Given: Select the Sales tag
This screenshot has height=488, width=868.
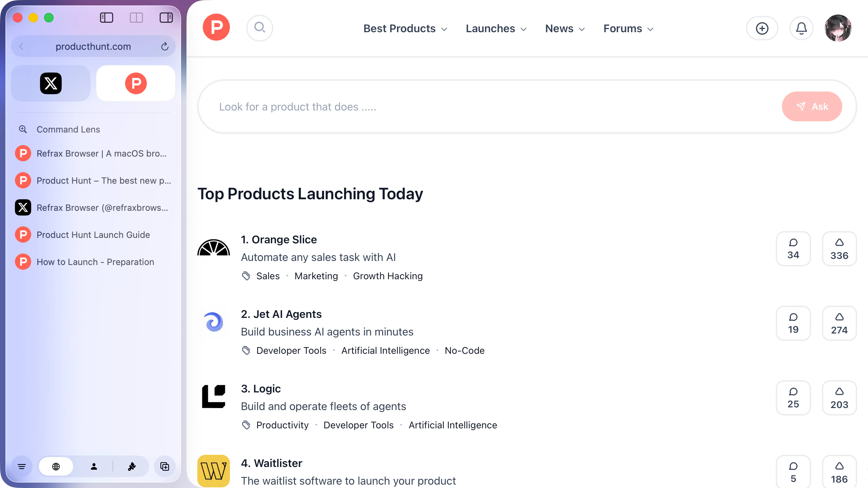Looking at the screenshot, I should click(x=268, y=276).
